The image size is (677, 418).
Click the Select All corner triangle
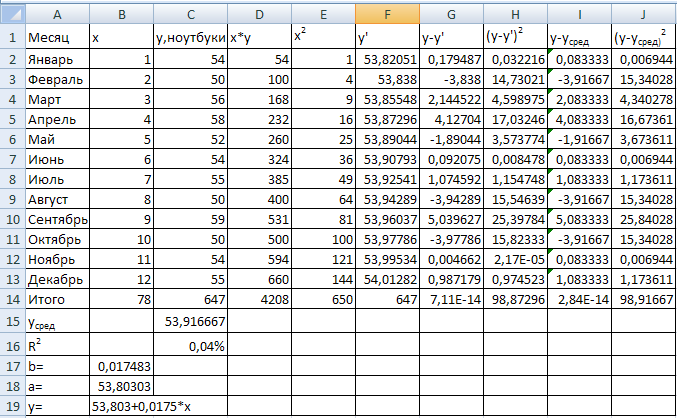click(x=13, y=14)
